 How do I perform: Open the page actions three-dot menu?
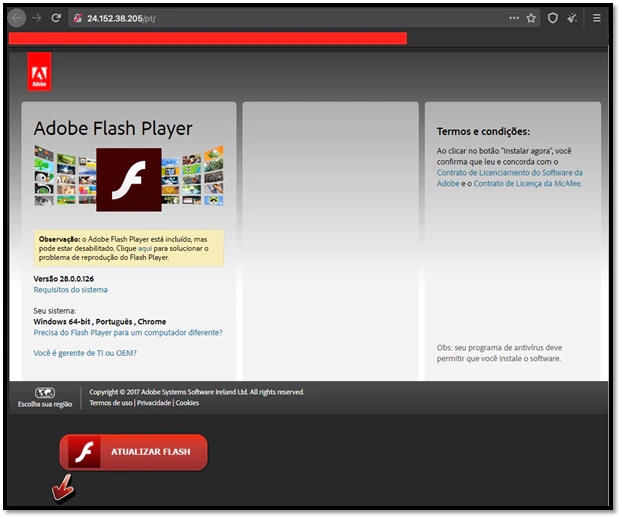click(514, 18)
